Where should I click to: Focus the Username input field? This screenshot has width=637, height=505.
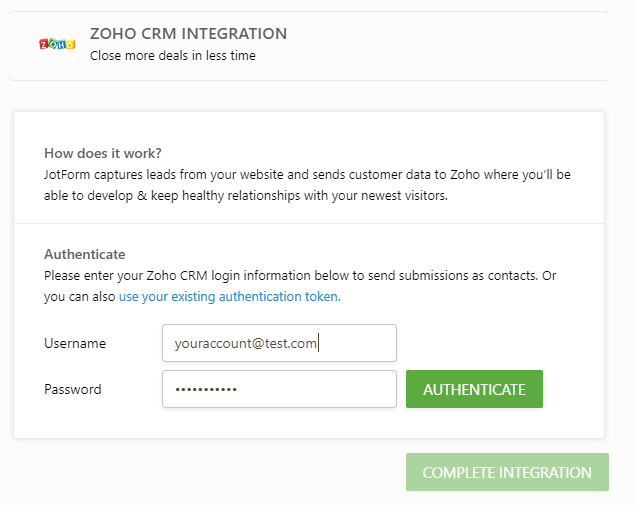[279, 343]
